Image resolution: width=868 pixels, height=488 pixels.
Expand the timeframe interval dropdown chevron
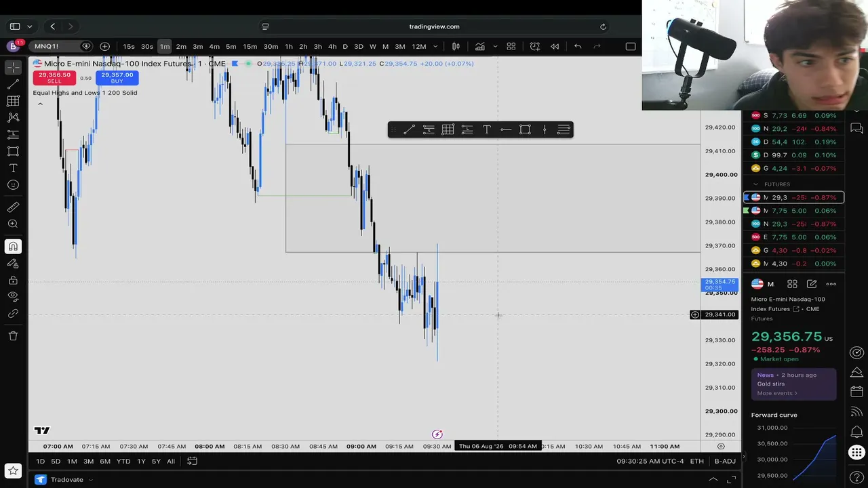coord(435,46)
